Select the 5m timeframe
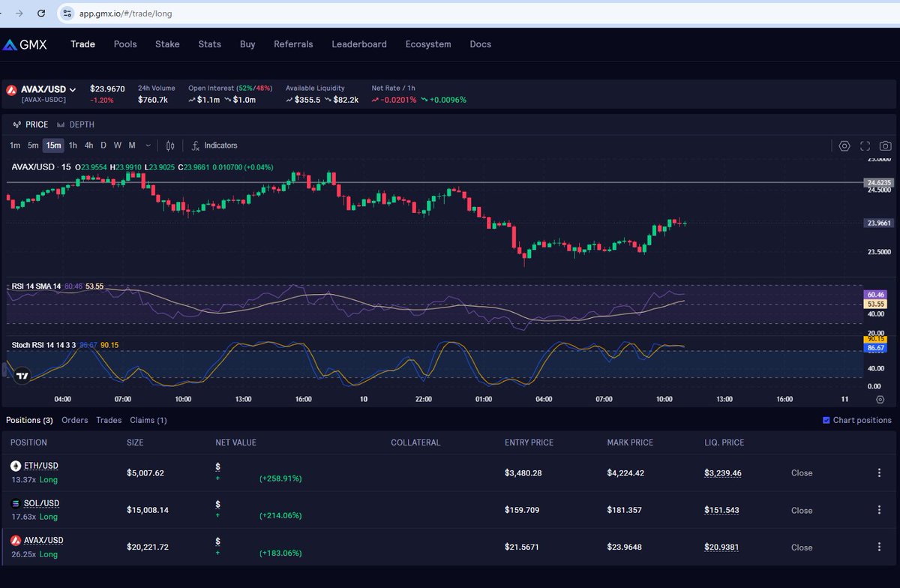Viewport: 900px width, 588px height. (33, 145)
